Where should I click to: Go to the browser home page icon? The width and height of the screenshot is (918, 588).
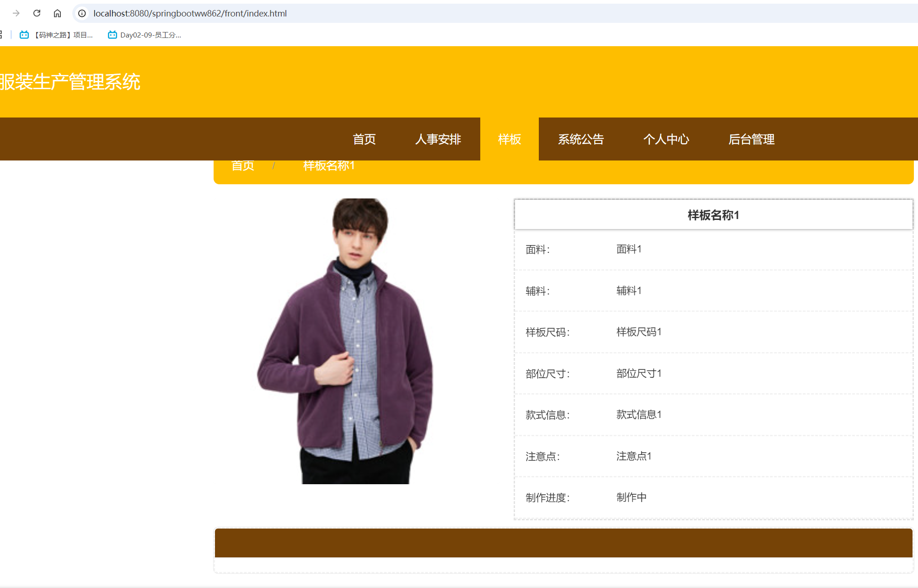[x=57, y=13]
